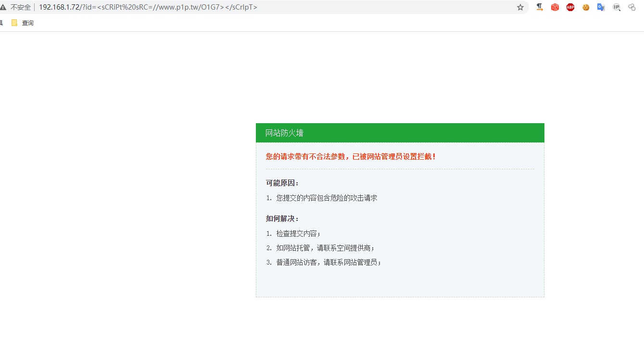Open the Adblock Plus ABP extension
644x357 pixels.
click(570, 7)
